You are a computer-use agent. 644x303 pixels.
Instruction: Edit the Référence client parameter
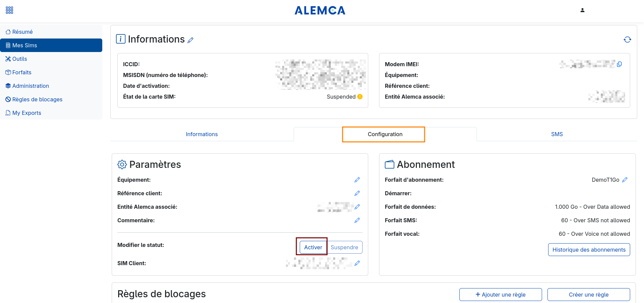click(x=357, y=193)
